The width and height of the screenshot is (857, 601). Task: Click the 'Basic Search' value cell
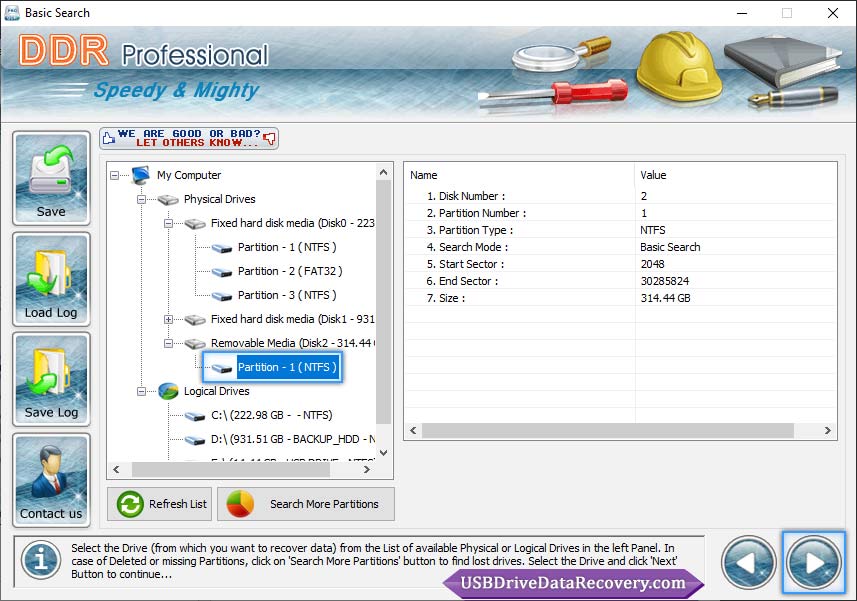pos(670,247)
